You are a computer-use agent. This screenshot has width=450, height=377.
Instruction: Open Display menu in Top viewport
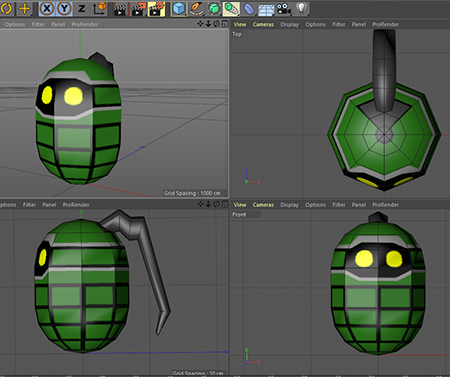pos(290,24)
